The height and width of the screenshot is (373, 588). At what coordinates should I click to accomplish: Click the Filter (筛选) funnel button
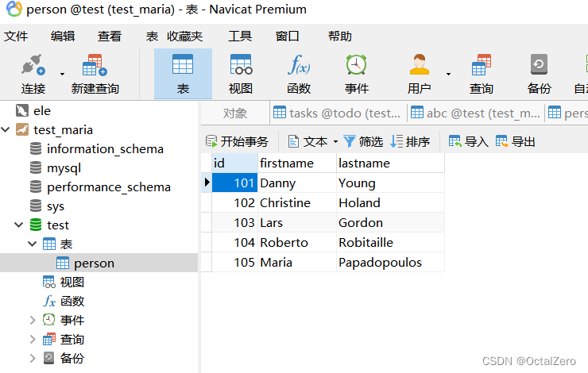[x=363, y=141]
